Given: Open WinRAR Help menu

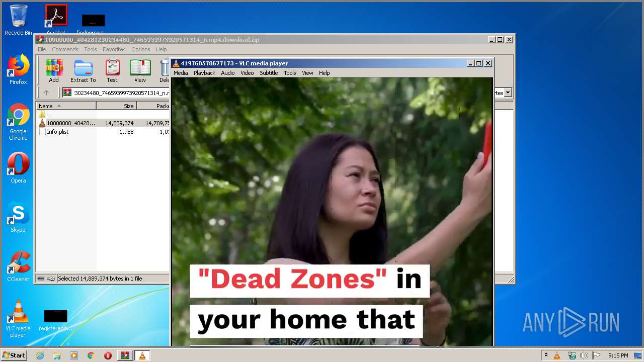Looking at the screenshot, I should tap(161, 49).
